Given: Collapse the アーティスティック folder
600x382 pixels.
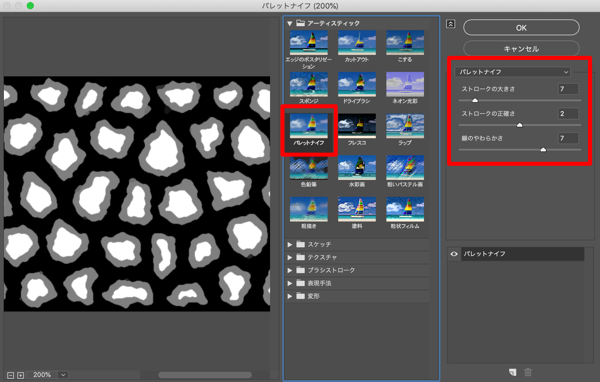Looking at the screenshot, I should pos(290,23).
